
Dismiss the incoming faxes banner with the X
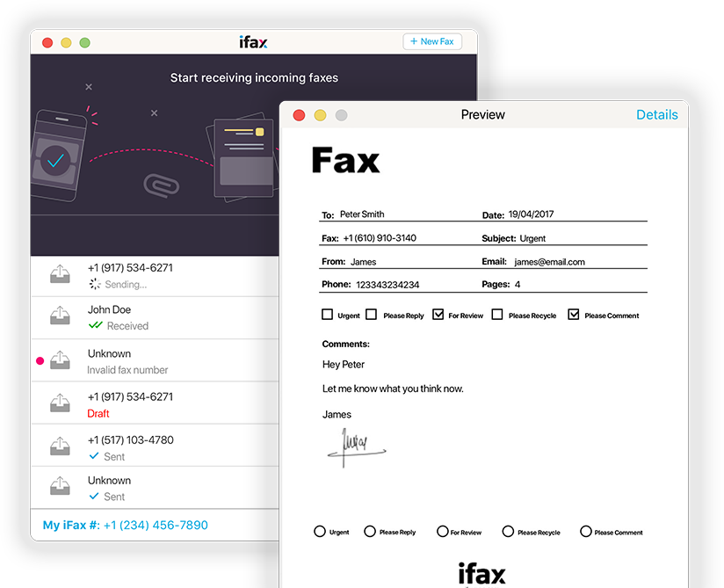click(88, 87)
